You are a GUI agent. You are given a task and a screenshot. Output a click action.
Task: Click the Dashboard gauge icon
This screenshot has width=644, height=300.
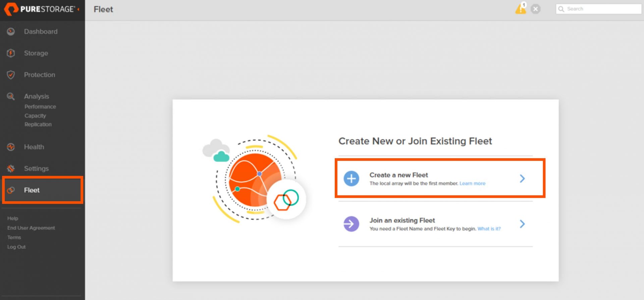(x=11, y=32)
